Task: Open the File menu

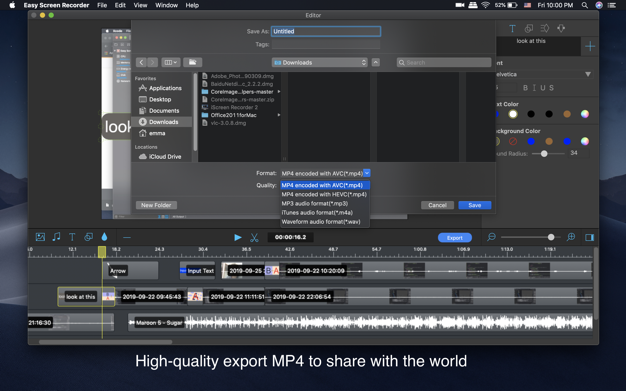Action: pos(102,5)
